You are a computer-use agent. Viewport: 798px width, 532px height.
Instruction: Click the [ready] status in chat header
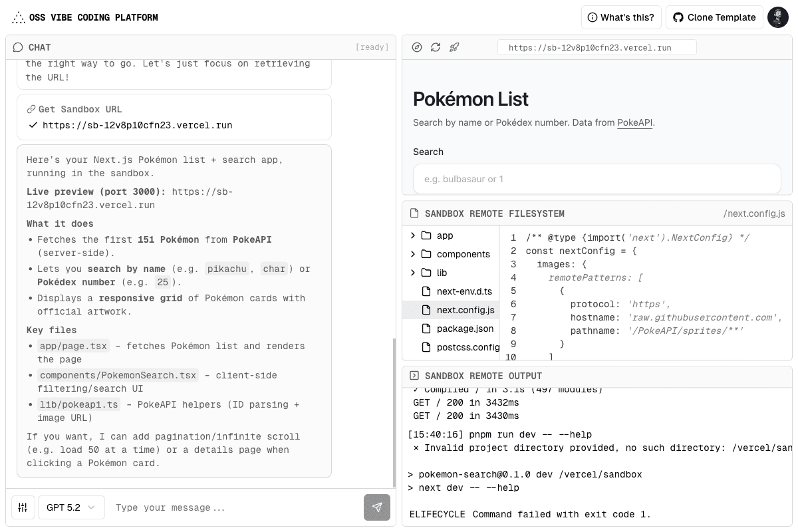point(372,47)
